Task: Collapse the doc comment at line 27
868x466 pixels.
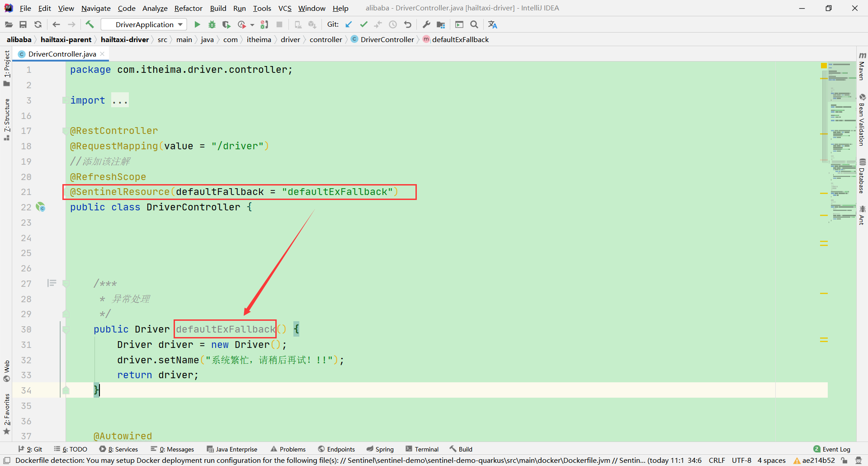Action: (x=66, y=284)
